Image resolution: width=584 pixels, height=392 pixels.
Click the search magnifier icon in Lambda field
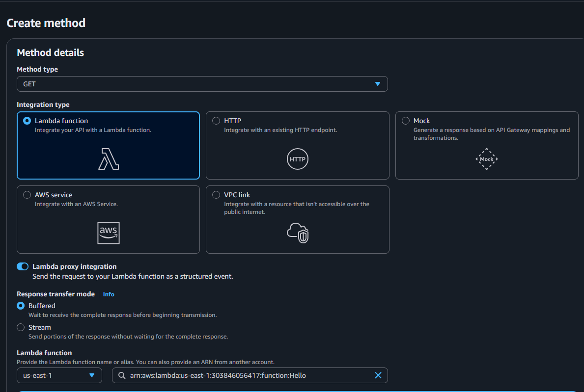121,375
